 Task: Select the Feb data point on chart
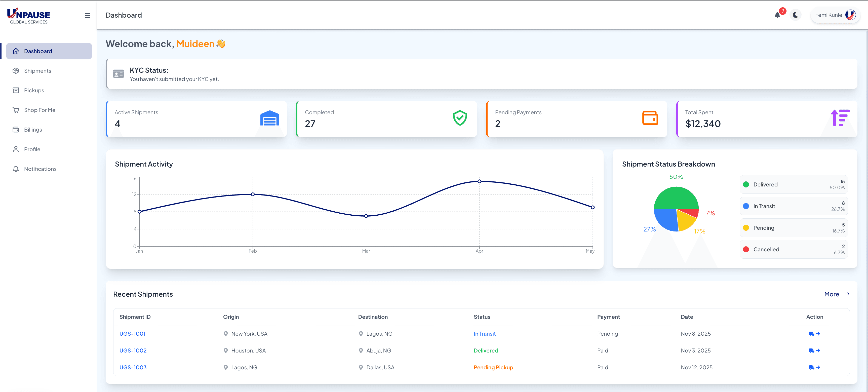click(253, 194)
